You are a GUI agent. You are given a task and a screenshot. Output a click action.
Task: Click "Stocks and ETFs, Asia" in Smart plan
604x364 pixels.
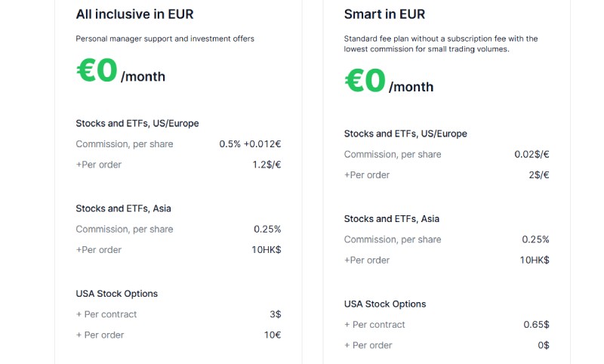click(x=392, y=219)
